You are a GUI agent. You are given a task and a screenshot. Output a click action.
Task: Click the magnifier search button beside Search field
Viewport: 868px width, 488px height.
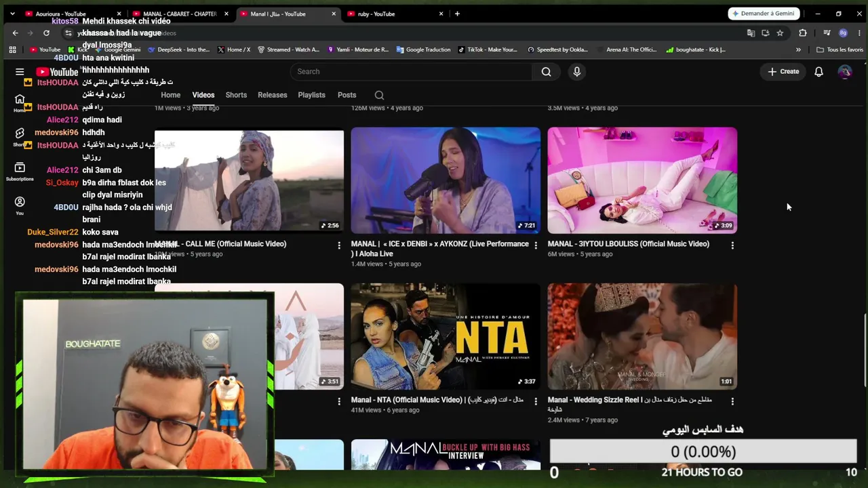click(546, 72)
